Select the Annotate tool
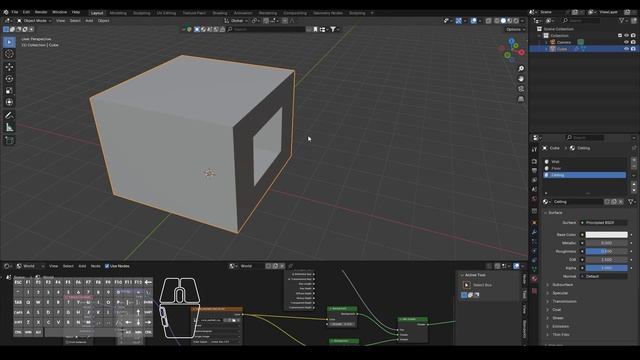640x360 pixels. (x=9, y=116)
